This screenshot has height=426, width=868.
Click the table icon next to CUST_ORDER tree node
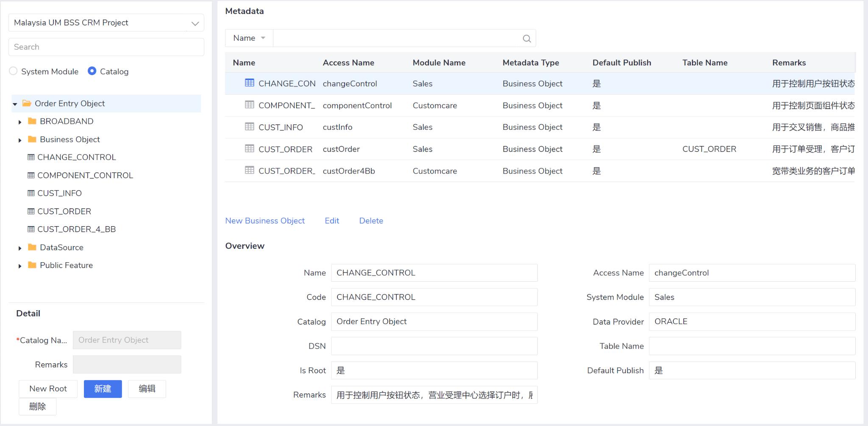click(x=31, y=211)
